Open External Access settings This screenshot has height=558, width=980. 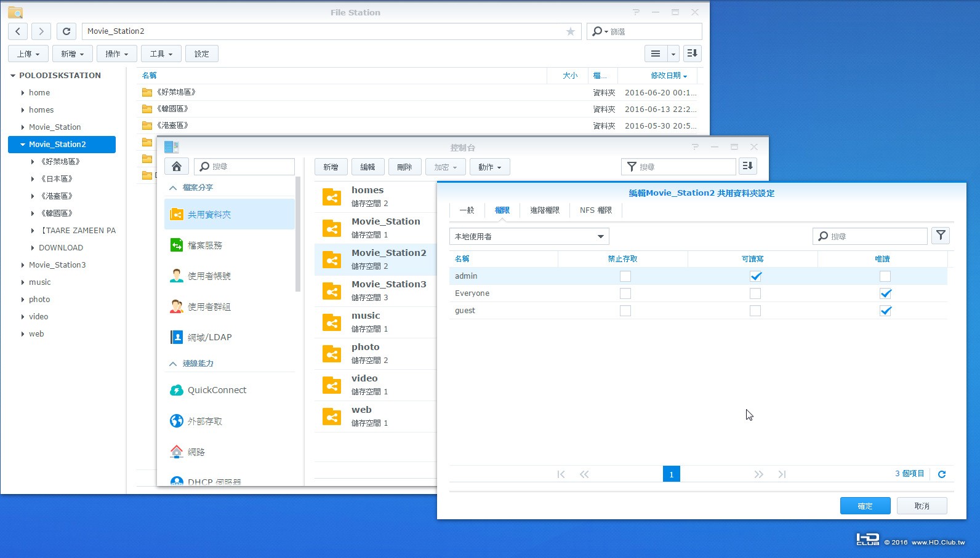[x=230, y=421]
